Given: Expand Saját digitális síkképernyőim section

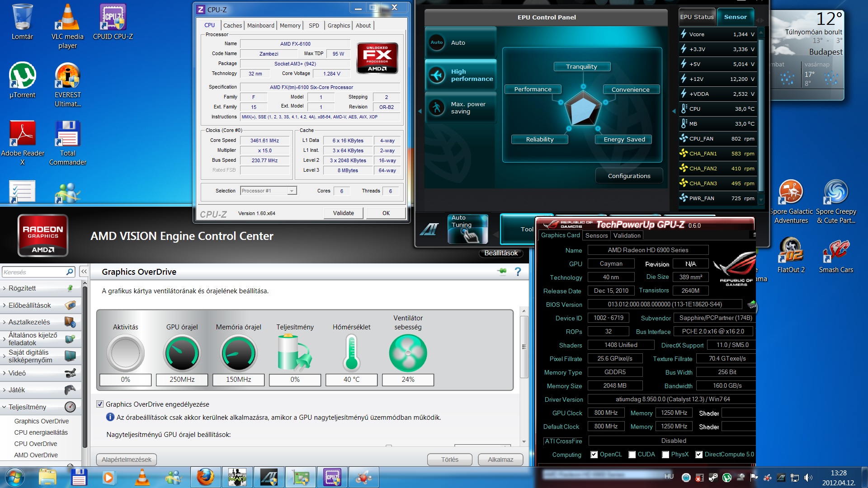Looking at the screenshot, I should click(41, 356).
